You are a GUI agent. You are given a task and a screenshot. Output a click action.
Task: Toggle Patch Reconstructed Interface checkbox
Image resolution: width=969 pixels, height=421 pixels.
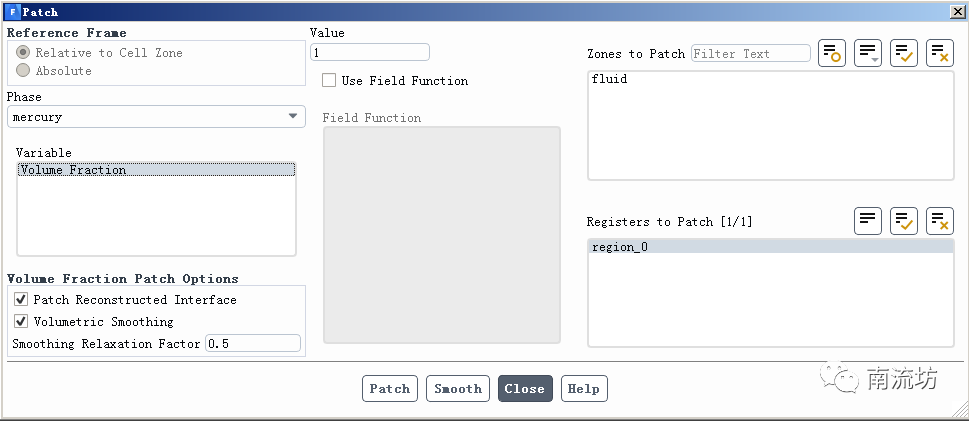tap(21, 300)
